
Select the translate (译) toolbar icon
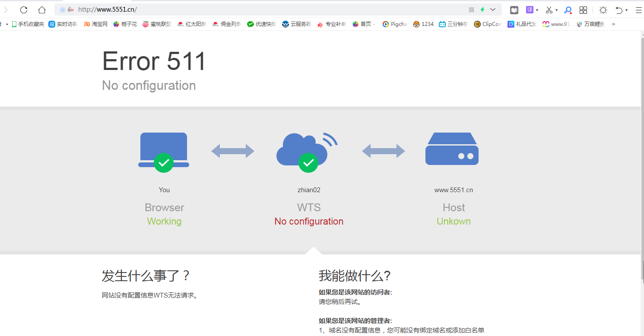point(529,10)
